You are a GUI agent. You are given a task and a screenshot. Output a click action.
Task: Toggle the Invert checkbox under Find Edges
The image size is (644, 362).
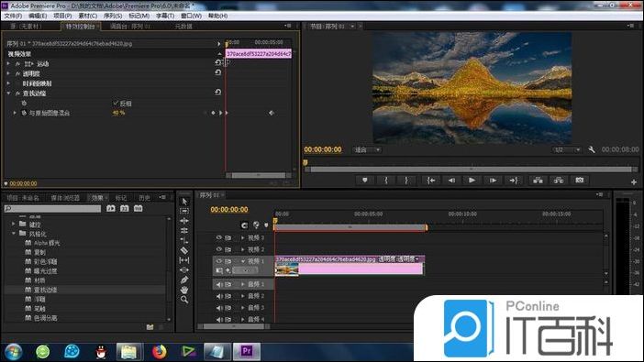[x=116, y=103]
